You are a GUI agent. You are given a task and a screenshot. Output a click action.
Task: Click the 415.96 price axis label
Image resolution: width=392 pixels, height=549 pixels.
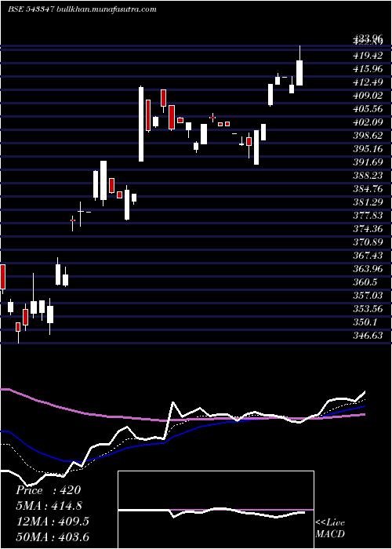(x=368, y=69)
